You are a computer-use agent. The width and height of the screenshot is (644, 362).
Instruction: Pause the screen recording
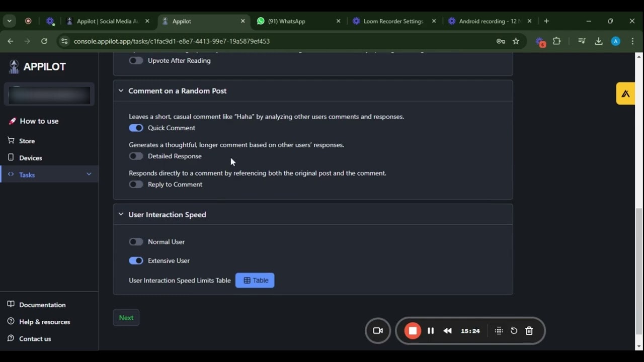(x=431, y=331)
